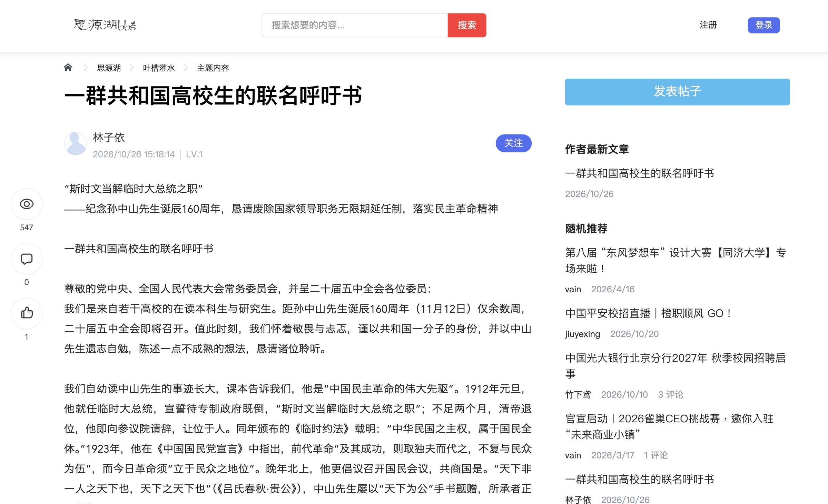Image resolution: width=828 pixels, height=504 pixels.
Task: Open 2026雀巢CEO挑战赛 recommendation
Action: pyautogui.click(x=669, y=426)
